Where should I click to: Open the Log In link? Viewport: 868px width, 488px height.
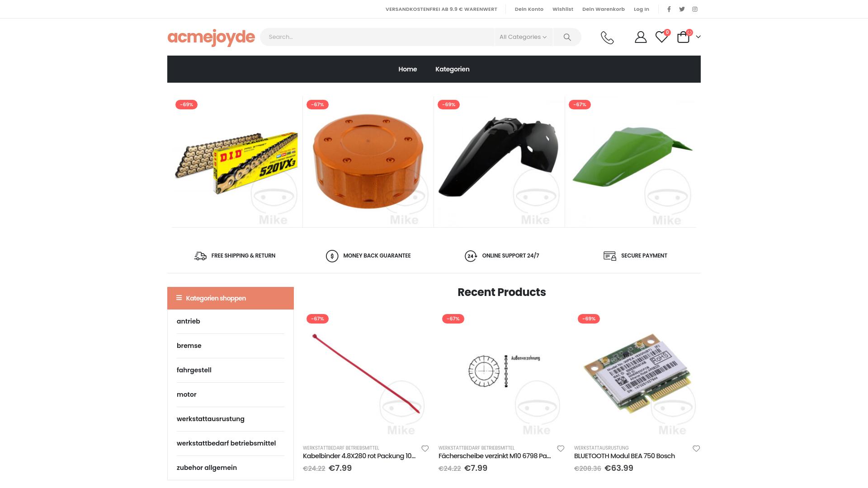coord(641,9)
